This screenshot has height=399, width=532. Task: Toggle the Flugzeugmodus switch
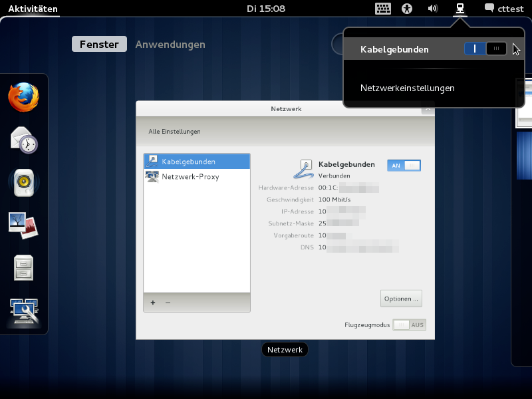click(409, 325)
